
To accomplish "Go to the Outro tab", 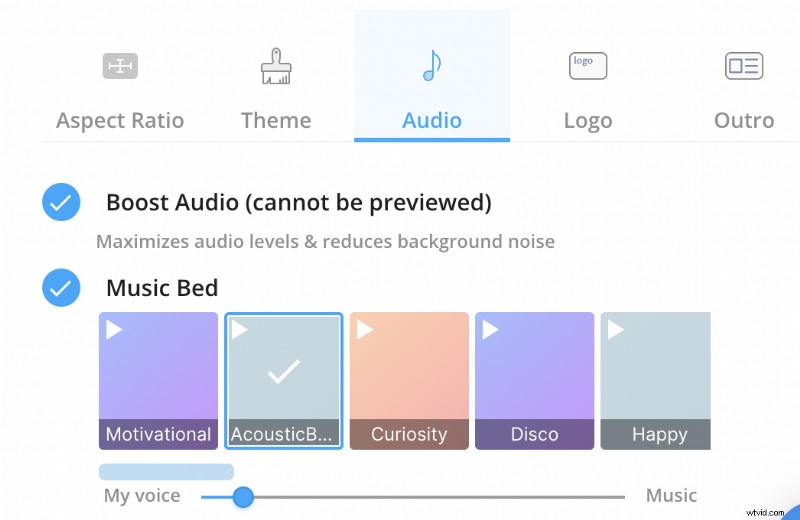I will [744, 121].
